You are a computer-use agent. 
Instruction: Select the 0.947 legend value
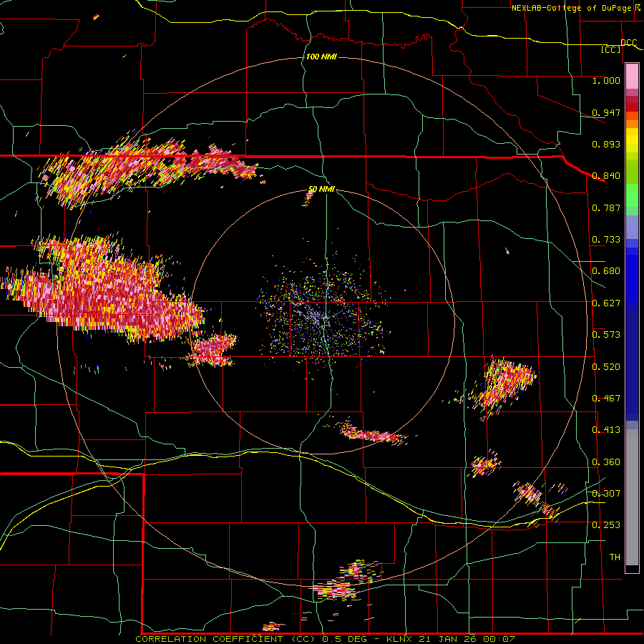[606, 112]
